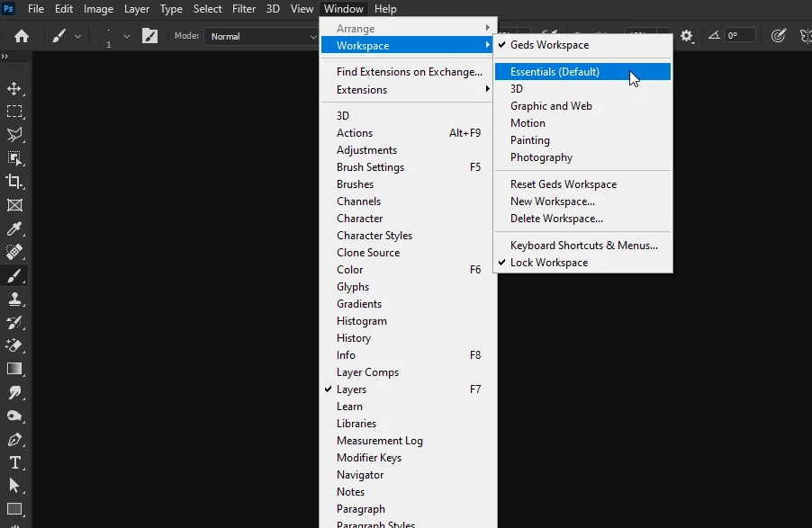Expand the collapsed toolbar double chevrons

click(5, 57)
